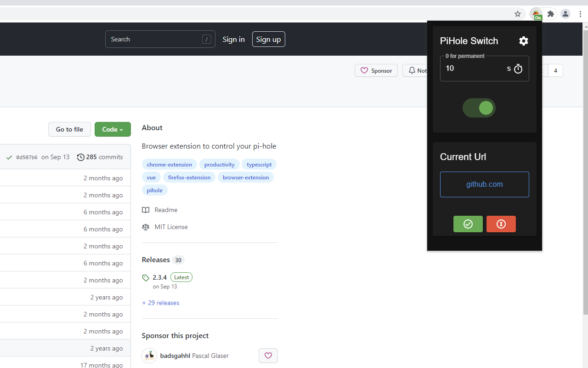Image resolution: width=588 pixels, height=368 pixels.
Task: Open the Code dropdown menu
Action: tap(113, 129)
